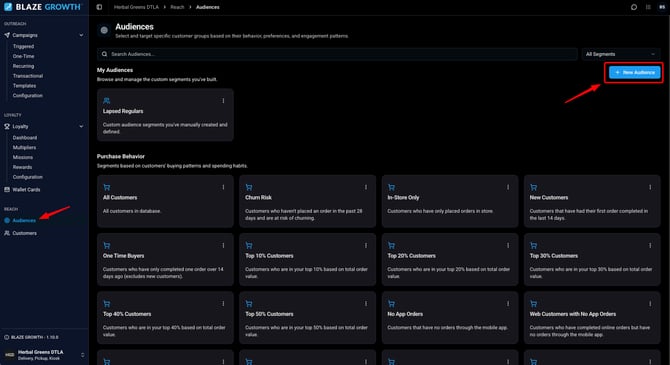Open the New Customers card kebab menu
This screenshot has width=670, height=365.
[650, 187]
